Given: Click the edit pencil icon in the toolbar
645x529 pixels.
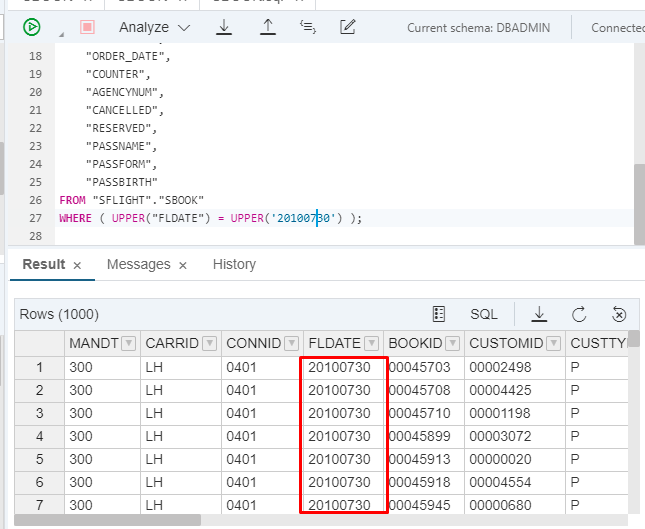Looking at the screenshot, I should (348, 27).
